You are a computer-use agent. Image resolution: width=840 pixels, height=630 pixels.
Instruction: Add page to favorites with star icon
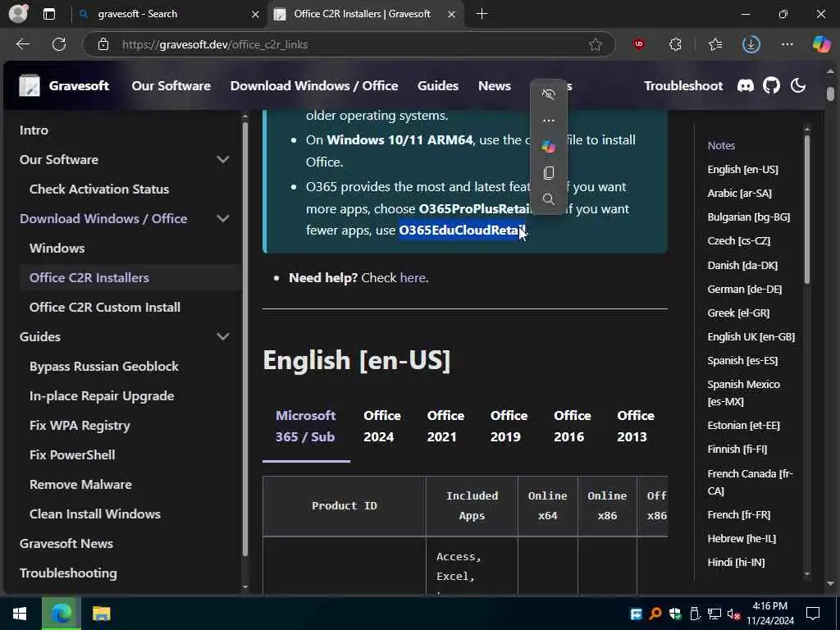(596, 44)
